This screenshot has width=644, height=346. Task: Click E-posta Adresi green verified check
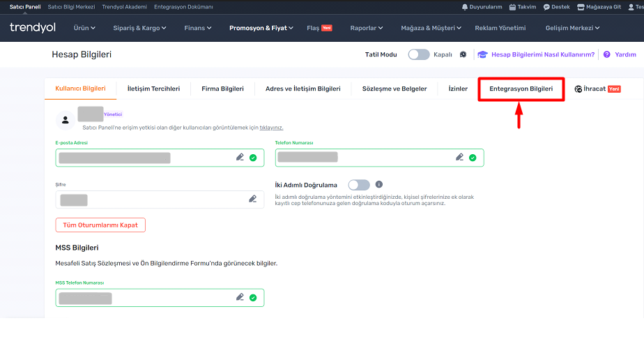pyautogui.click(x=253, y=158)
